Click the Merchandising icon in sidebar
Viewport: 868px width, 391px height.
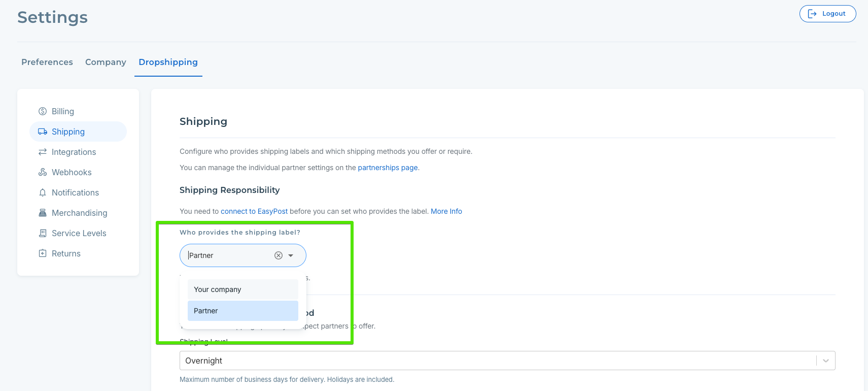(43, 213)
